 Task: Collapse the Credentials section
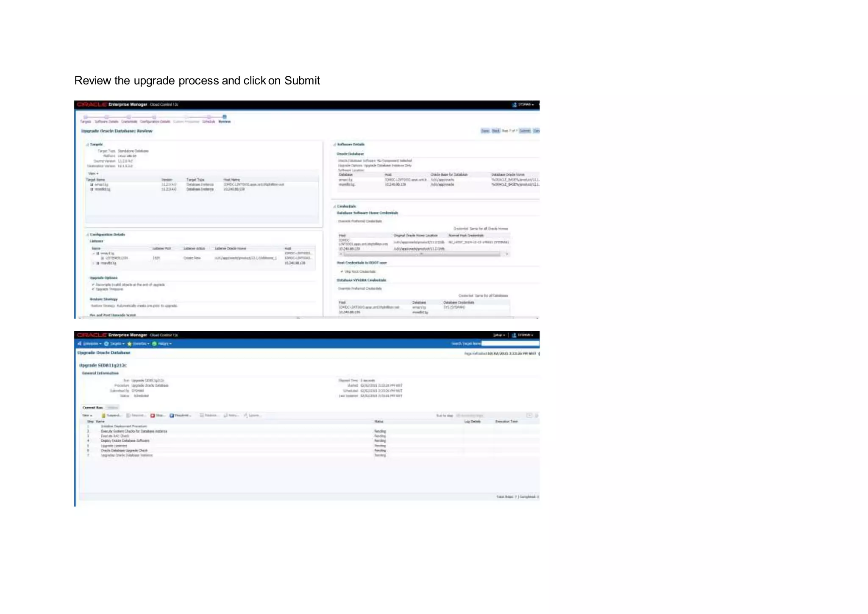(x=334, y=207)
